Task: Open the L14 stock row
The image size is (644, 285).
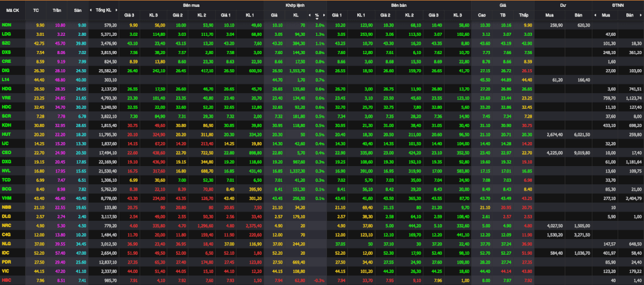Action: 322,79
